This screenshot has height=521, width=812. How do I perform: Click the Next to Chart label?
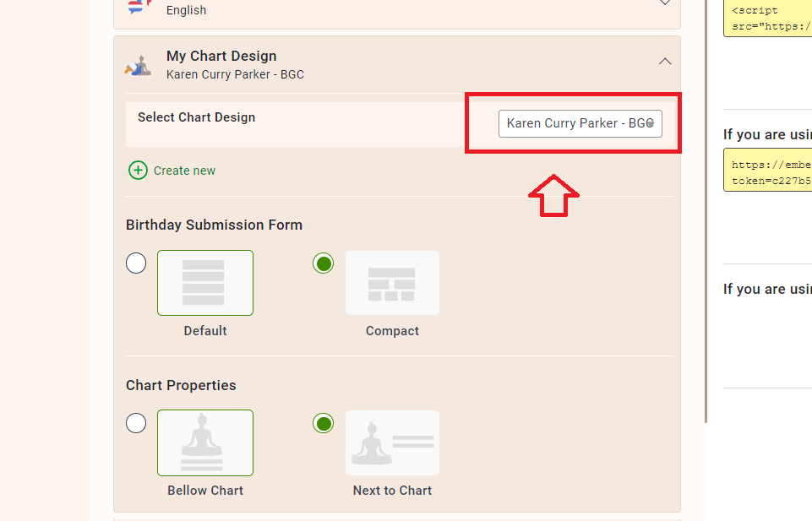click(393, 491)
